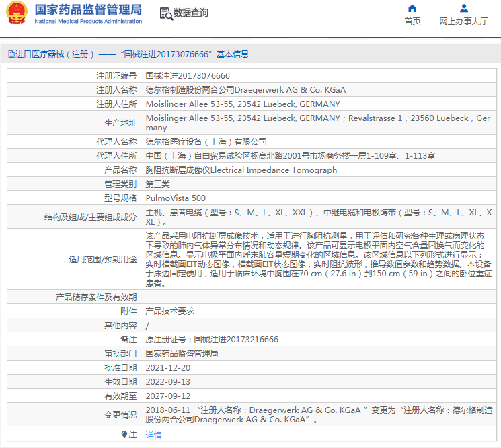Select 德尔格医疗设备（上海）有限公司 agent name
Screen dimensions: 501x448
[206, 141]
